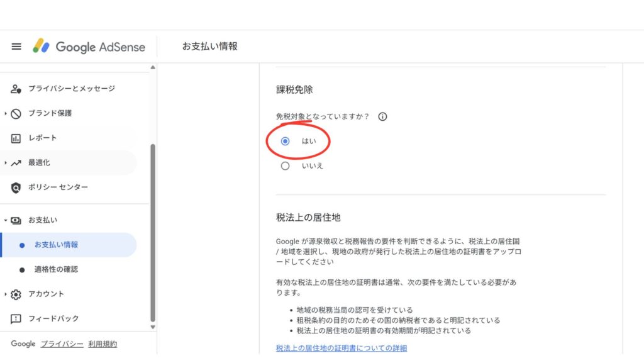Collapse the お支払い section arrow
Screen dimensions: 644x363
[5, 221]
